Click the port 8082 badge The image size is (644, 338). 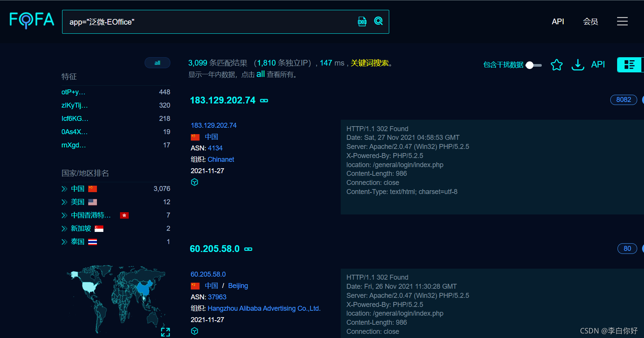coord(624,100)
